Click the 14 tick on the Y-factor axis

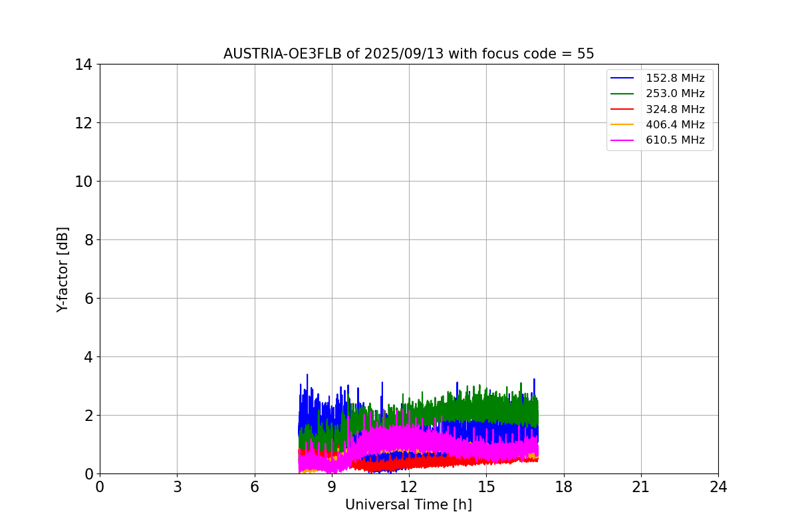click(83, 65)
